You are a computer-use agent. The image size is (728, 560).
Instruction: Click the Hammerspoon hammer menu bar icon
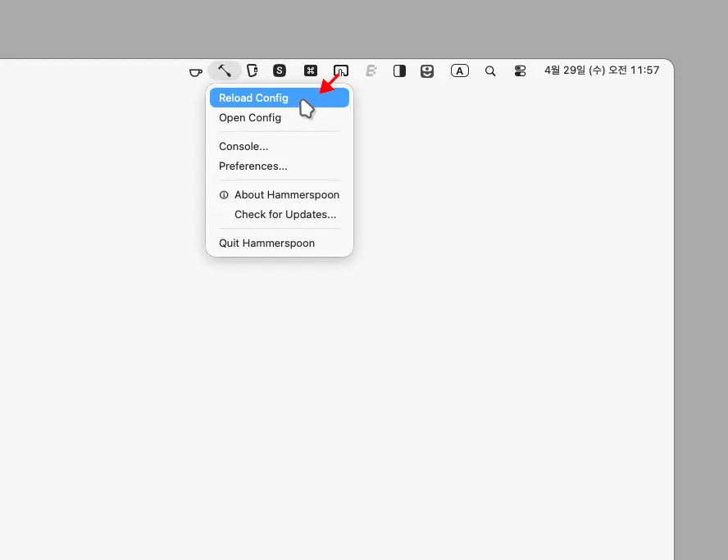pyautogui.click(x=225, y=71)
